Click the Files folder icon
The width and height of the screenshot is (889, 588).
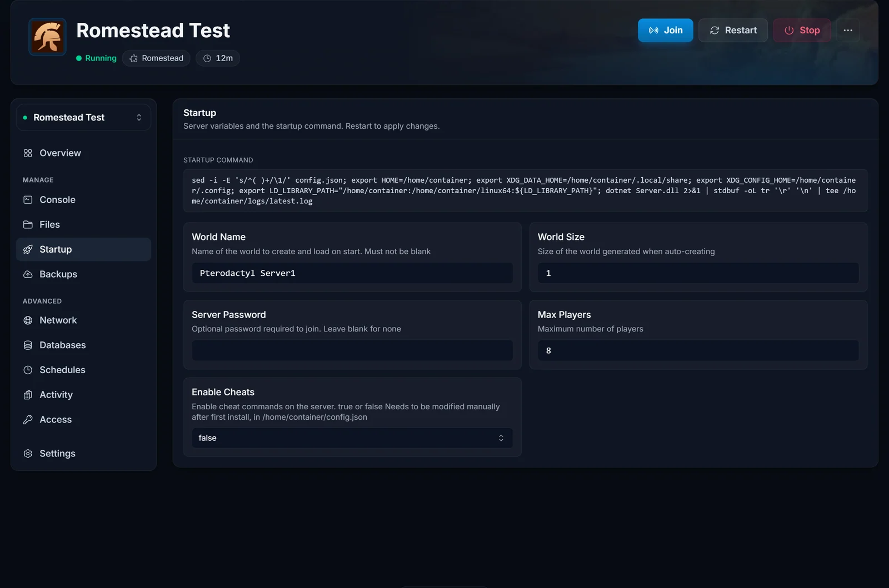pos(28,225)
